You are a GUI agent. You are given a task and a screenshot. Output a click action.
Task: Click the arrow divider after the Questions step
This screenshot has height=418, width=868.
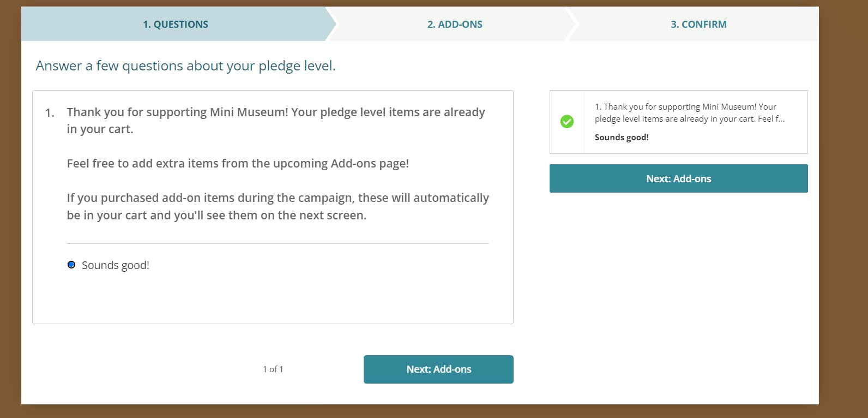pos(333,24)
